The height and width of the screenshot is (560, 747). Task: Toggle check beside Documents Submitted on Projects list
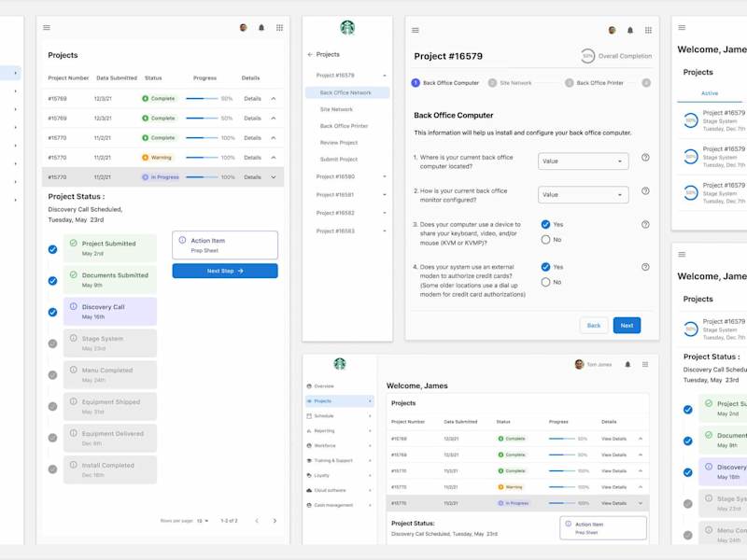[x=53, y=281]
